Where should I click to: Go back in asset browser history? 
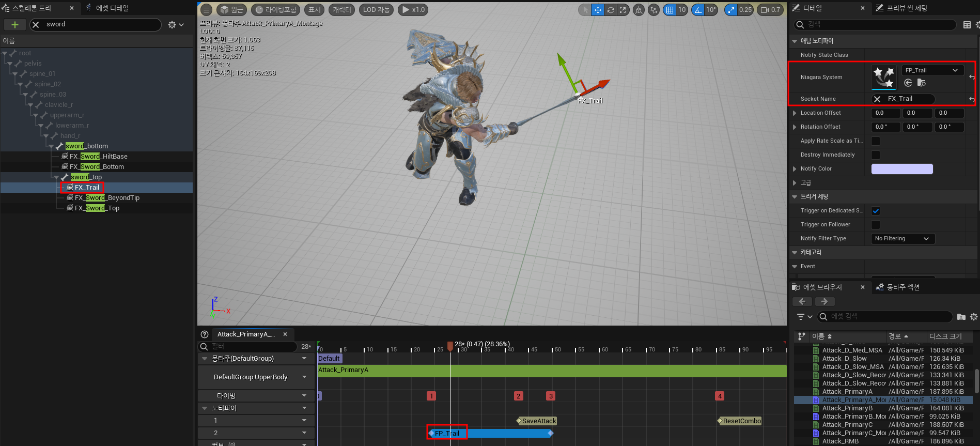coord(802,302)
